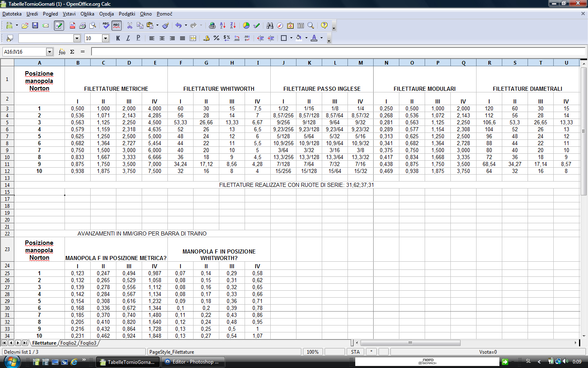This screenshot has height=368, width=588.
Task: Toggle Edit File mode
Action: coord(59,25)
